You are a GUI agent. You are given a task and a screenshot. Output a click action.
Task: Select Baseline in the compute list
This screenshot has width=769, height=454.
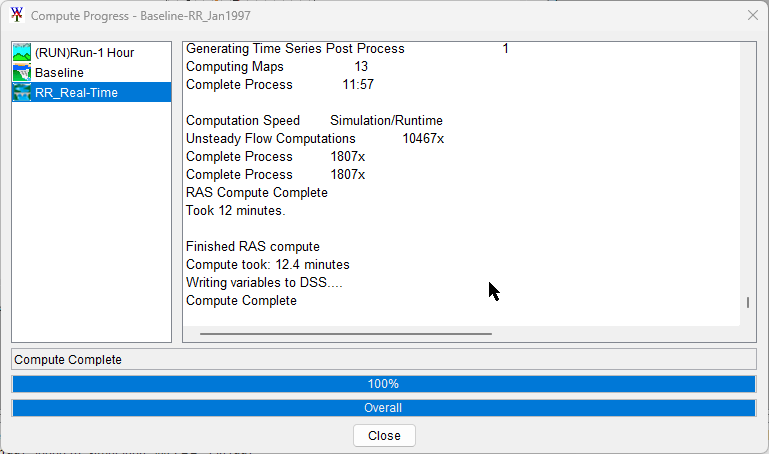pos(59,72)
